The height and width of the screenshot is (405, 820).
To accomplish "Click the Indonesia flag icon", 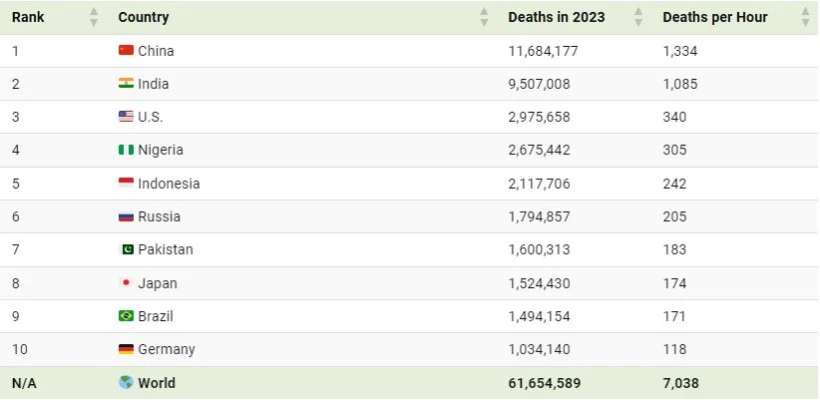I will point(126,183).
